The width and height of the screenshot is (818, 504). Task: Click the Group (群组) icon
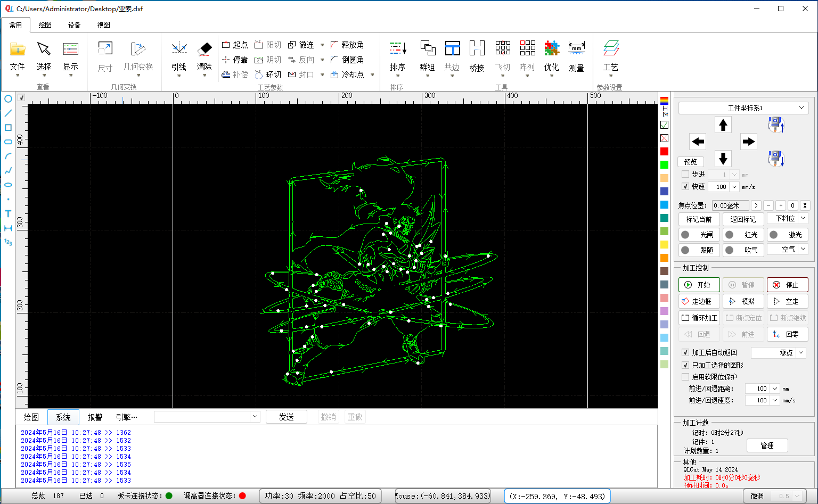point(427,49)
